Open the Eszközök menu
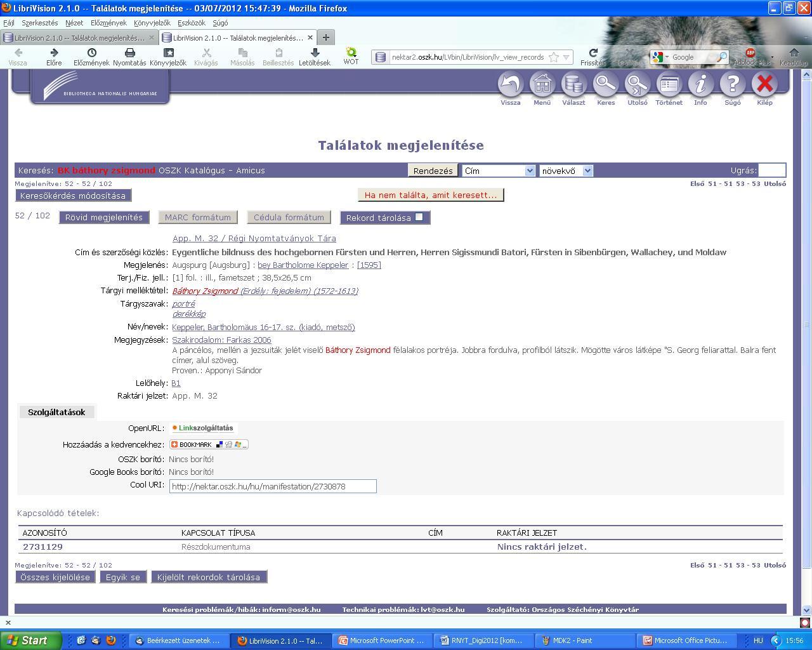This screenshot has height=650, width=812. click(x=191, y=23)
